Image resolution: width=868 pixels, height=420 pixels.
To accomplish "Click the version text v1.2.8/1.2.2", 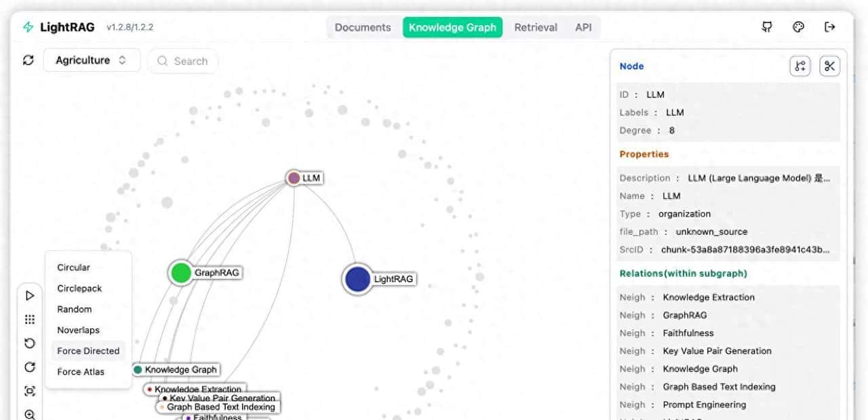I will point(130,27).
